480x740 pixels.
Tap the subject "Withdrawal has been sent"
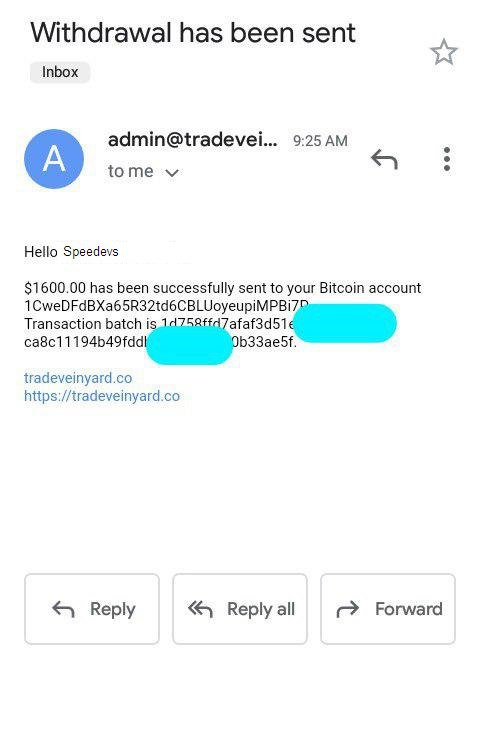click(x=193, y=33)
